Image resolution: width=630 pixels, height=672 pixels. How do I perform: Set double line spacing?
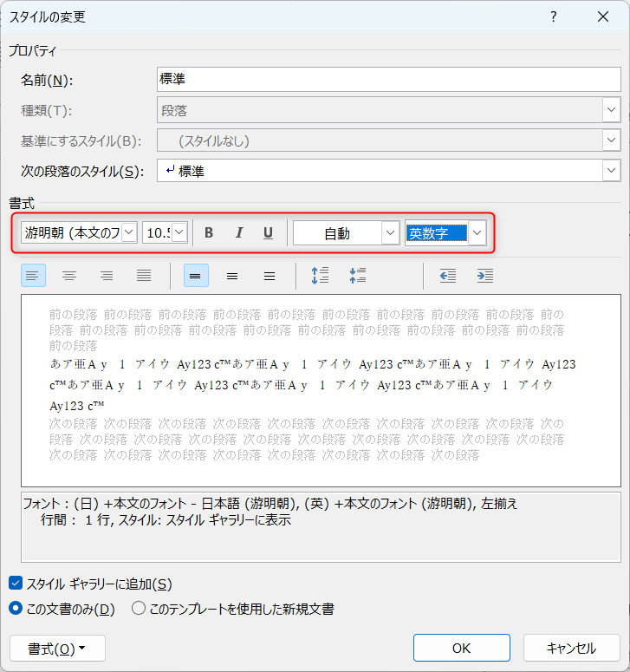coord(270,276)
